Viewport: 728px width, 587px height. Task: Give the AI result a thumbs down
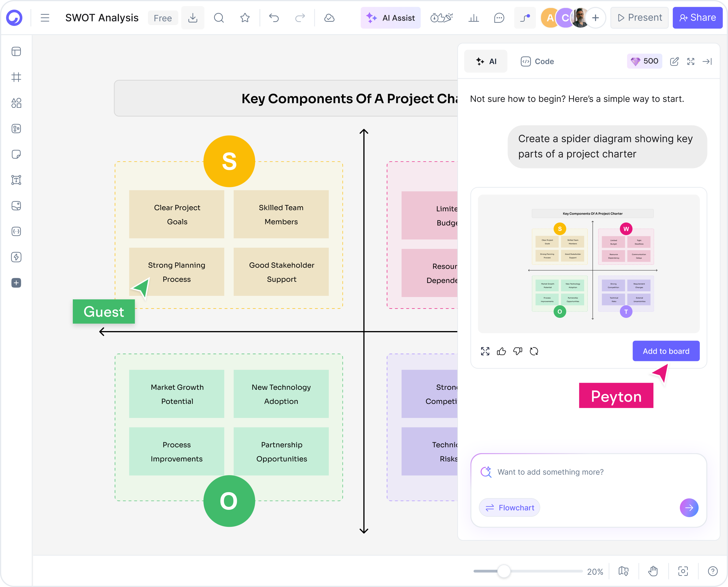point(518,351)
